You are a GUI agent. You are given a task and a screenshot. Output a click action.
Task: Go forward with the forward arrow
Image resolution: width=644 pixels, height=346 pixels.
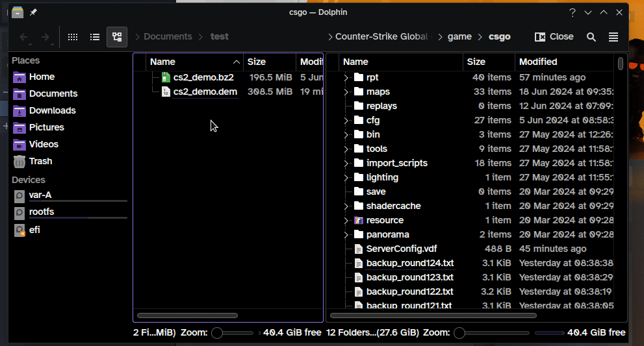point(45,37)
